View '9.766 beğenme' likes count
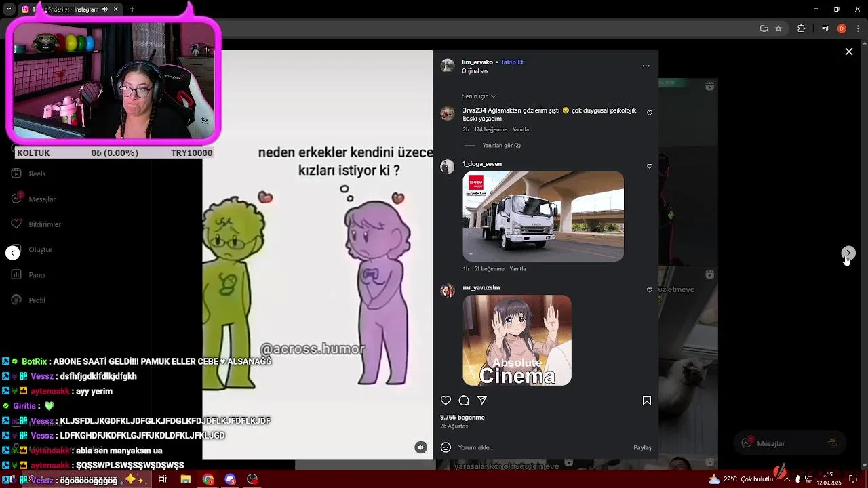The height and width of the screenshot is (488, 868). point(462,418)
